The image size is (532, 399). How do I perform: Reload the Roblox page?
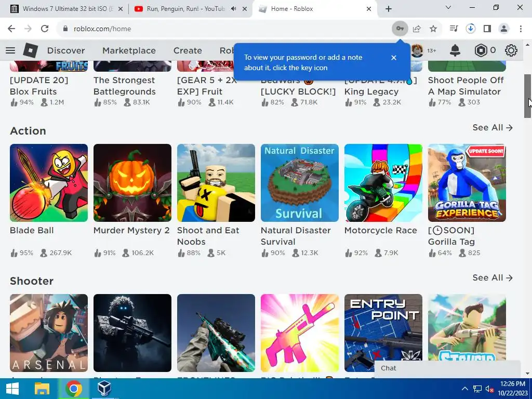click(x=45, y=29)
